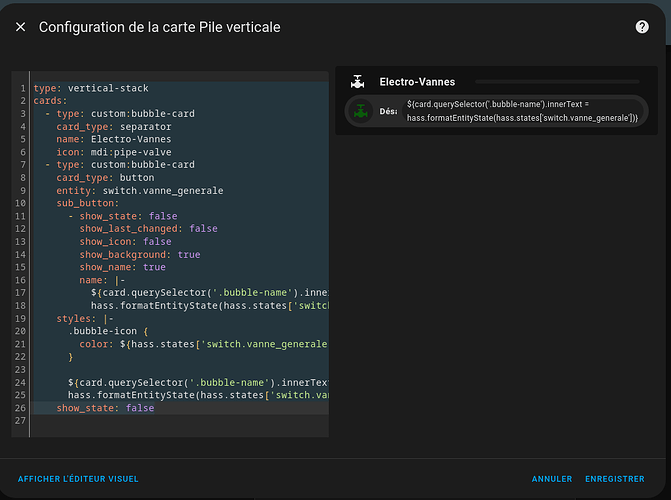Click the 'show_state: false' text on line 26

pyautogui.click(x=105, y=408)
